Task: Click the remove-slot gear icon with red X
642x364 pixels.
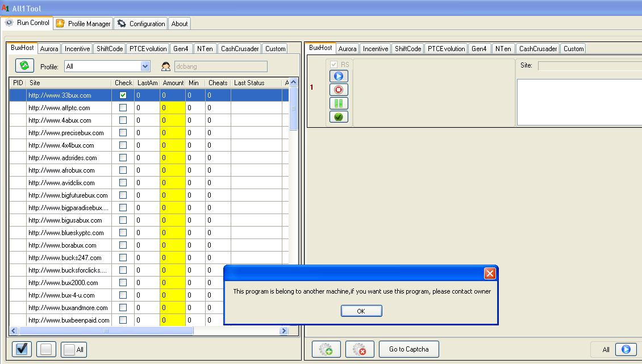Action: pos(360,349)
